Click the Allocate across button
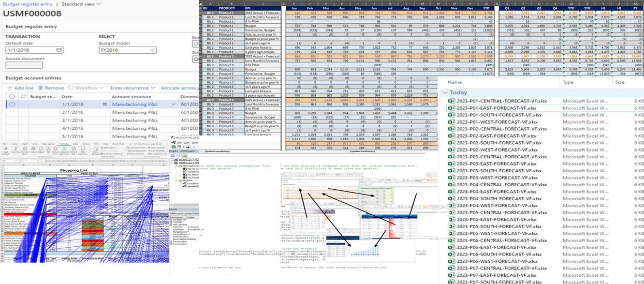Screen dimensions: 644x284 (179, 88)
